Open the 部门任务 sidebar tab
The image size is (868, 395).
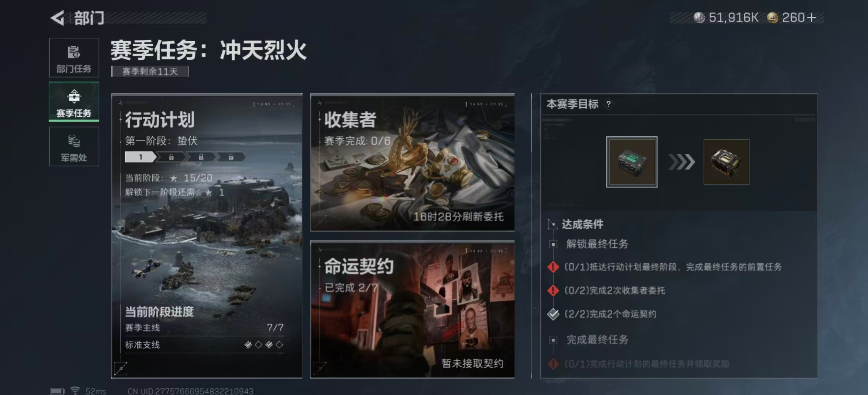click(74, 58)
